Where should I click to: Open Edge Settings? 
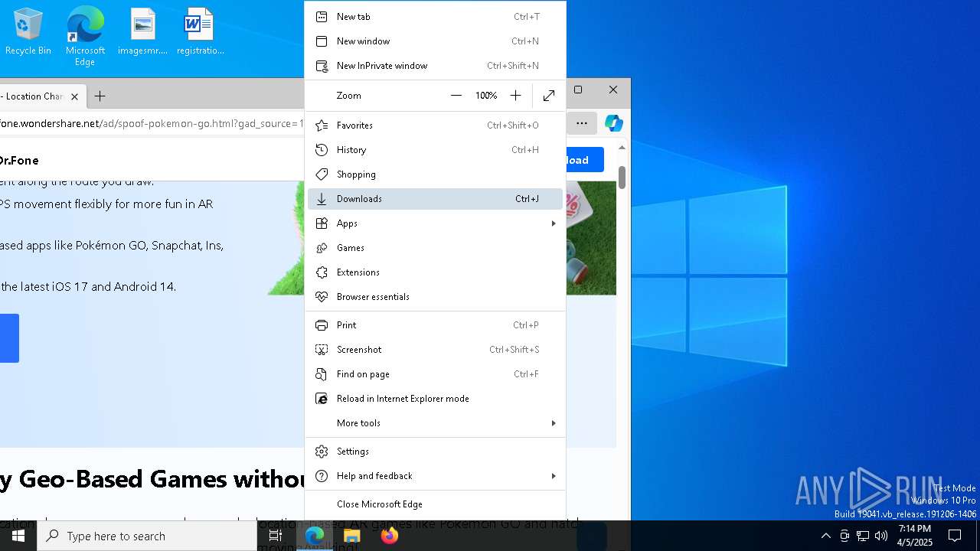pos(435,452)
